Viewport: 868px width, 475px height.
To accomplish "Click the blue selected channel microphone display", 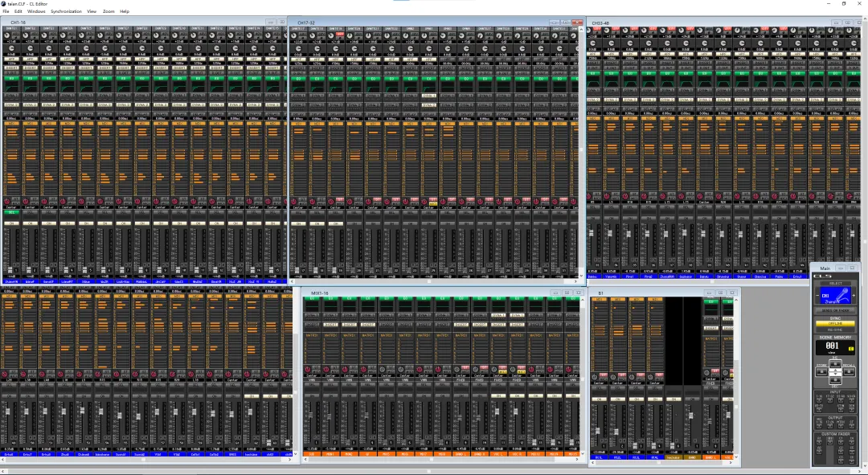I will click(835, 295).
